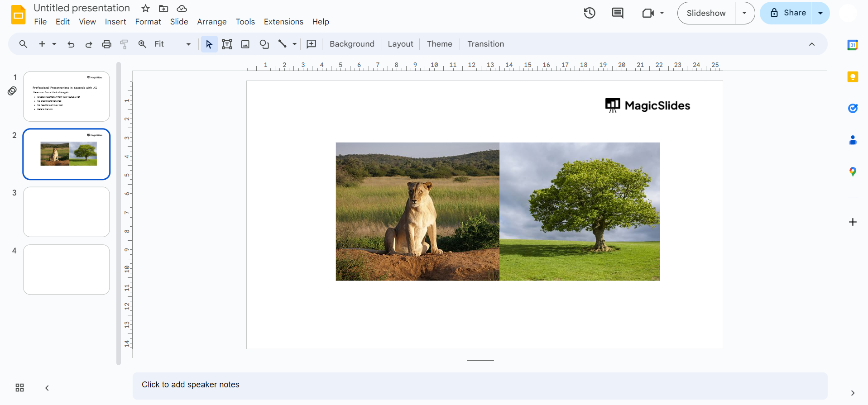Star the Untitled presentation
This screenshot has width=868, height=405.
[145, 9]
